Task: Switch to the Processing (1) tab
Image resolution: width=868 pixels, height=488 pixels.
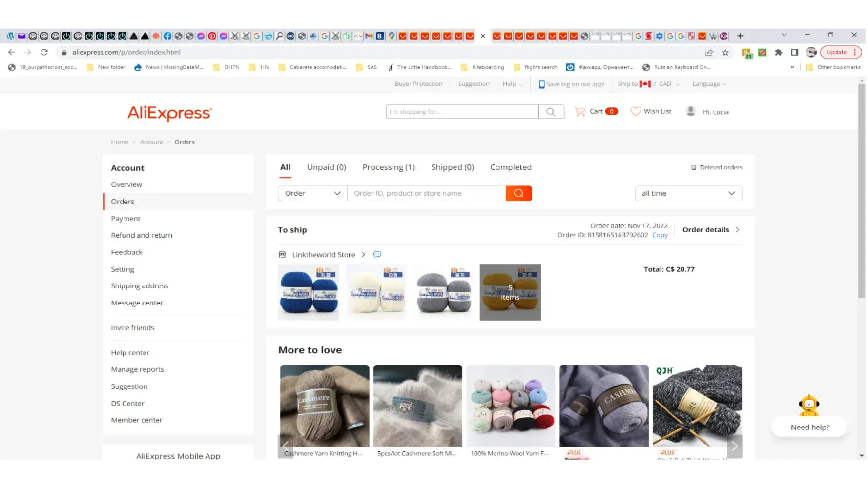Action: (x=388, y=167)
